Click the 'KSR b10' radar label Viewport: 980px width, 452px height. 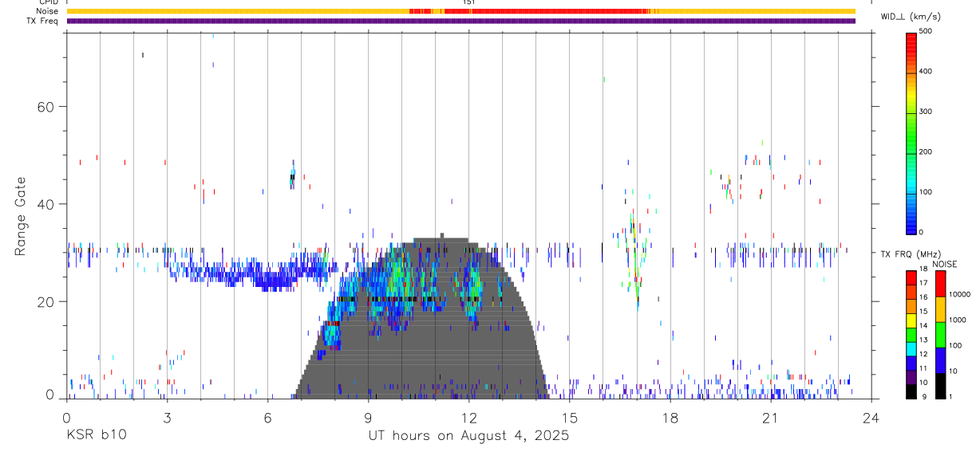pyautogui.click(x=95, y=435)
